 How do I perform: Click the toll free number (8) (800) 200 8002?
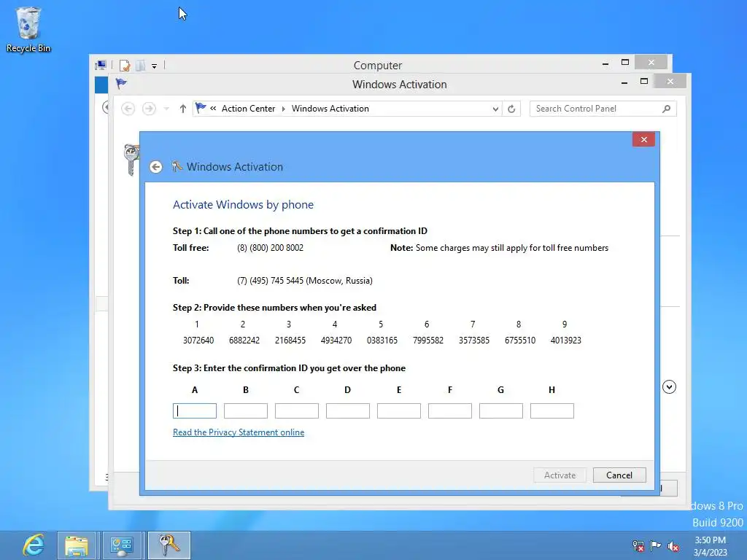270,248
